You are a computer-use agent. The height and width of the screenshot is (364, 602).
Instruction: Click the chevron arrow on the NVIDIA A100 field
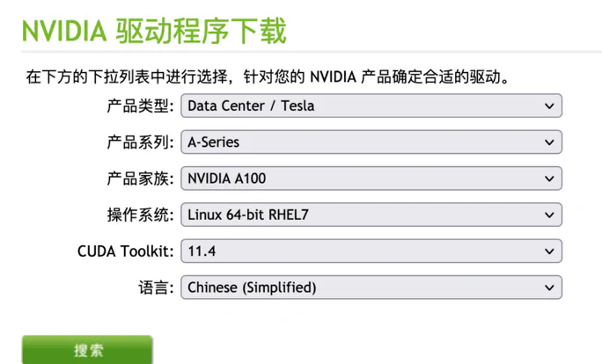pyautogui.click(x=550, y=178)
